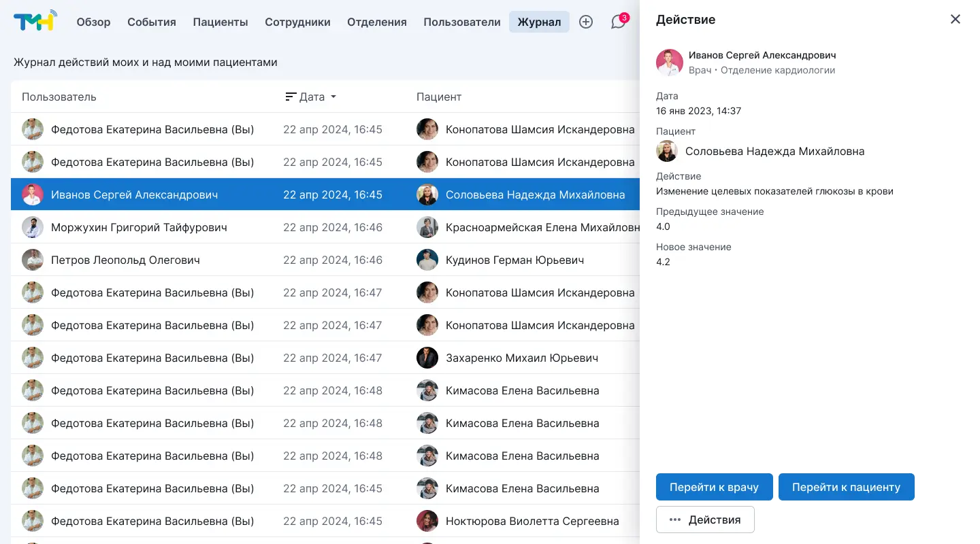The width and height of the screenshot is (980, 544).
Task: Select Моржухин Григорий Тайфурович in table
Action: (139, 227)
